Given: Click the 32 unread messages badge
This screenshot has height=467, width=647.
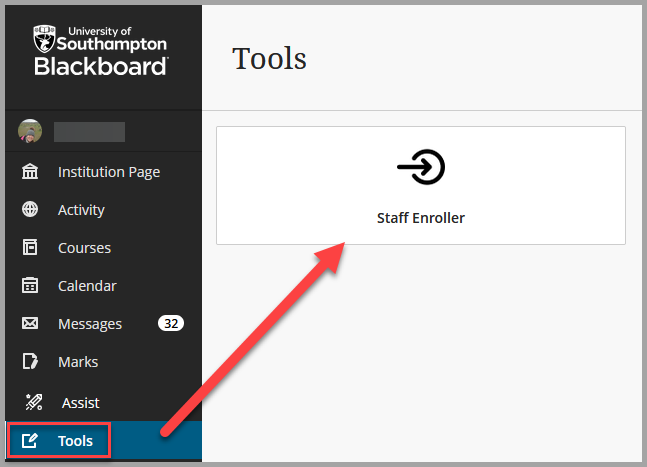Looking at the screenshot, I should pos(171,323).
